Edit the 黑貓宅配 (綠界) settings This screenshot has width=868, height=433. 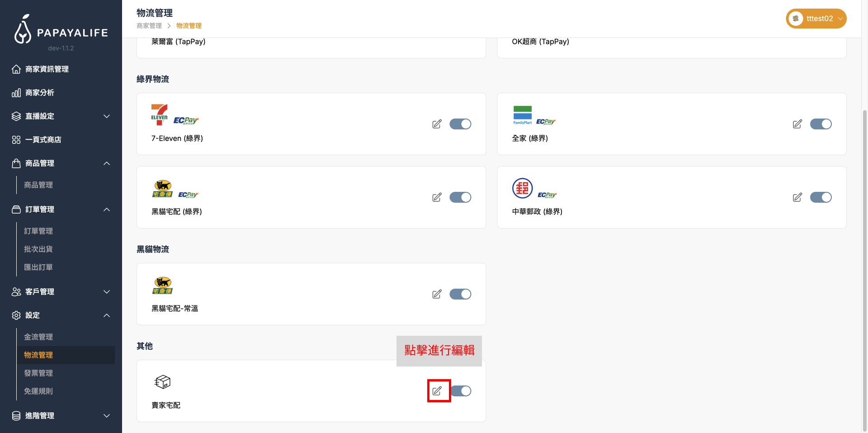pos(436,197)
